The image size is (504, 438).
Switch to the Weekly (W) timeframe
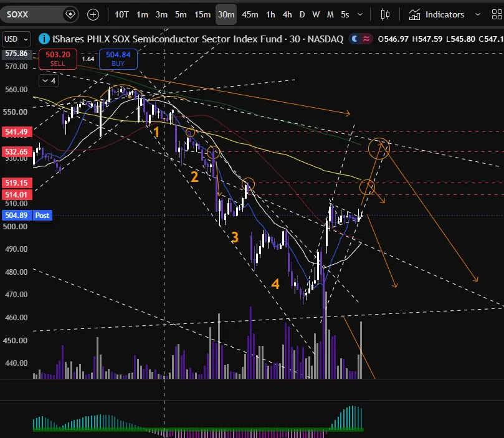(316, 14)
